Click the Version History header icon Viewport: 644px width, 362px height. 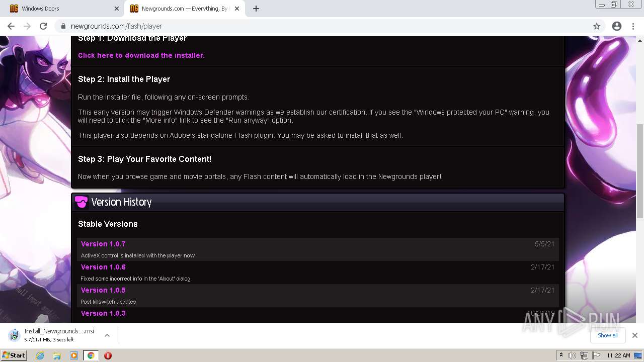81,202
